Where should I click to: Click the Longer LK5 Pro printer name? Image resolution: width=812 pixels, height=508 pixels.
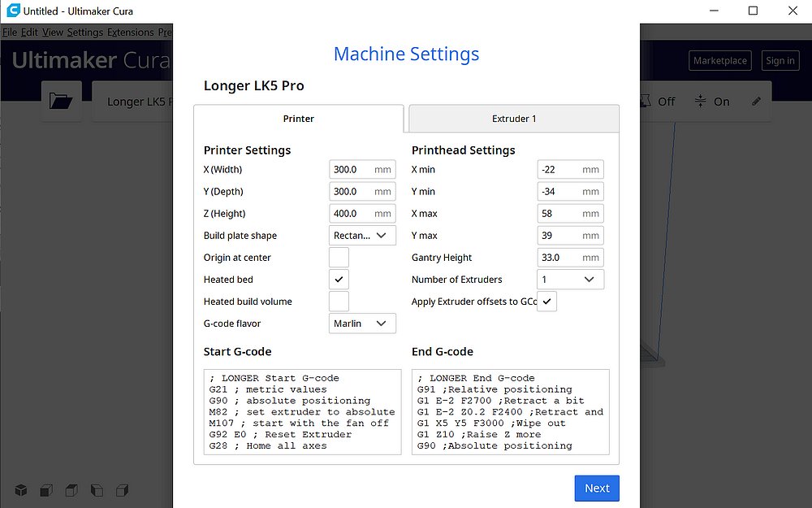coord(253,85)
